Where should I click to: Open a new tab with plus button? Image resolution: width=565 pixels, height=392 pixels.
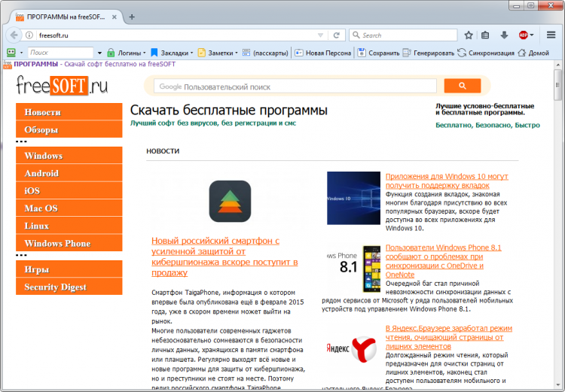pos(132,17)
